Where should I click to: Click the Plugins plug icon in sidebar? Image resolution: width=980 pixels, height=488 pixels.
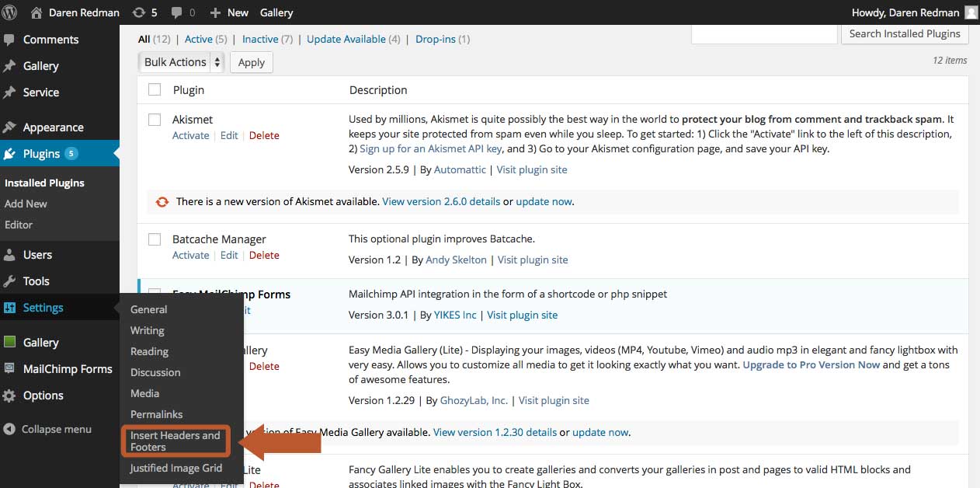[x=10, y=154]
